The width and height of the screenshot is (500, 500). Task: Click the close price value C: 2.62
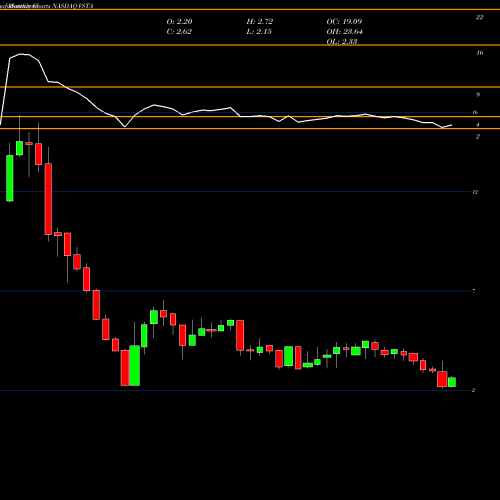point(179,32)
